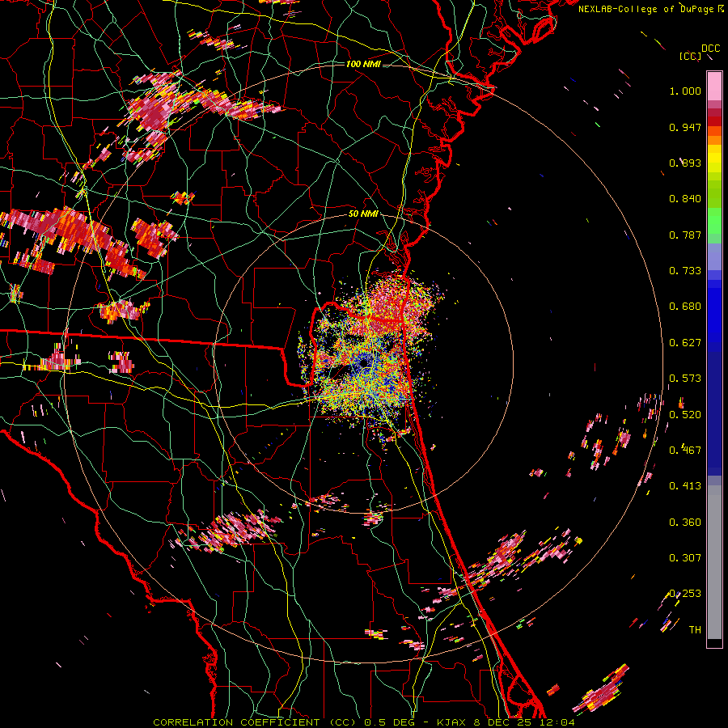Click the 0.467 legend value

(685, 451)
